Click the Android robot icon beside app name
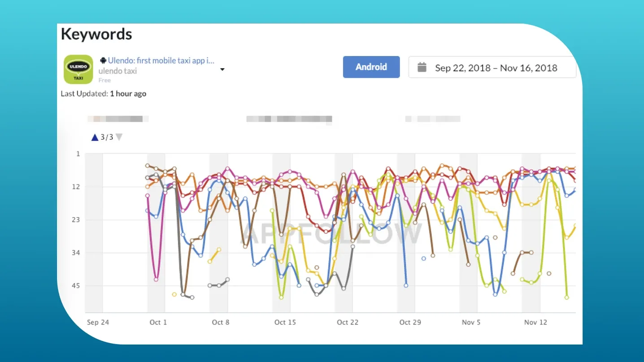The height and width of the screenshot is (362, 644). coord(103,60)
